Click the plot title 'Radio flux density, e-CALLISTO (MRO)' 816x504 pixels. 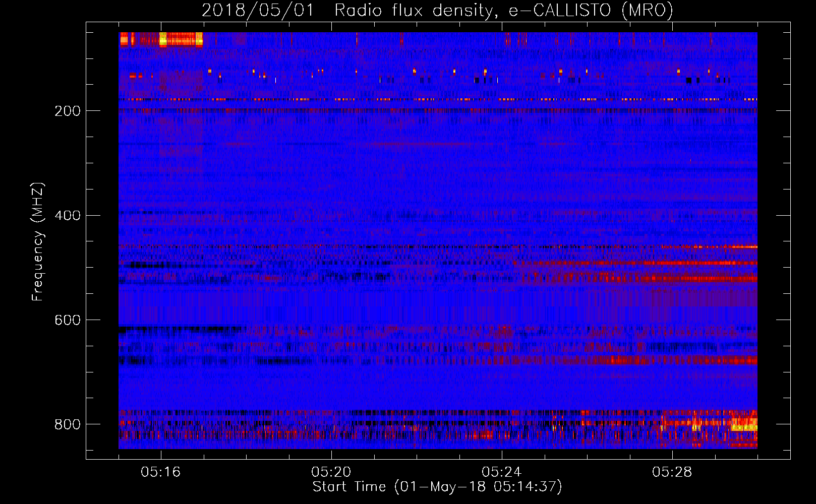[503, 10]
